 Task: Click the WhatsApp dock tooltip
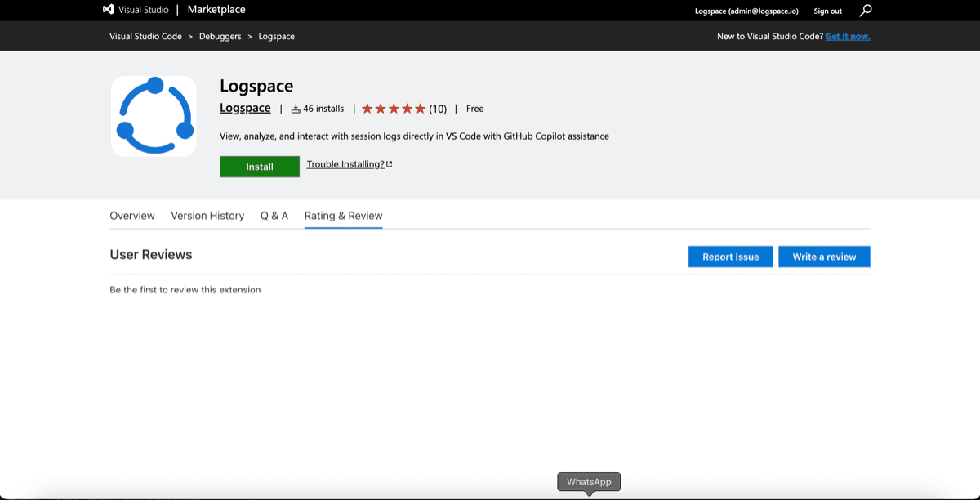tap(590, 482)
